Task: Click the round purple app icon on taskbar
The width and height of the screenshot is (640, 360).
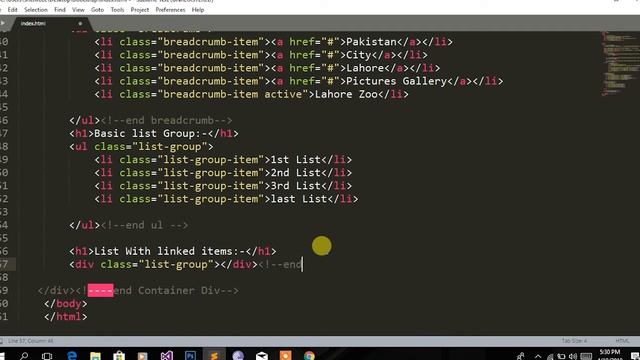Action: [x=238, y=356]
